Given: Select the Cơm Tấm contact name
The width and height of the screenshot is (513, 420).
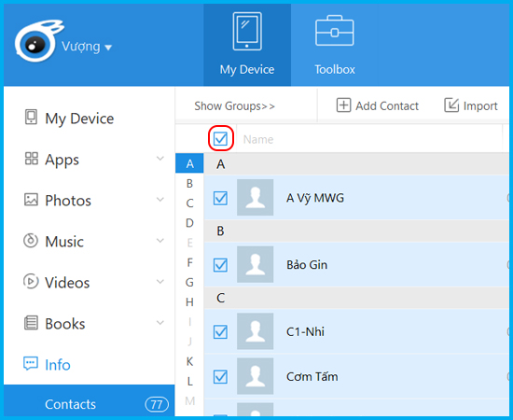Looking at the screenshot, I should pyautogui.click(x=312, y=376).
